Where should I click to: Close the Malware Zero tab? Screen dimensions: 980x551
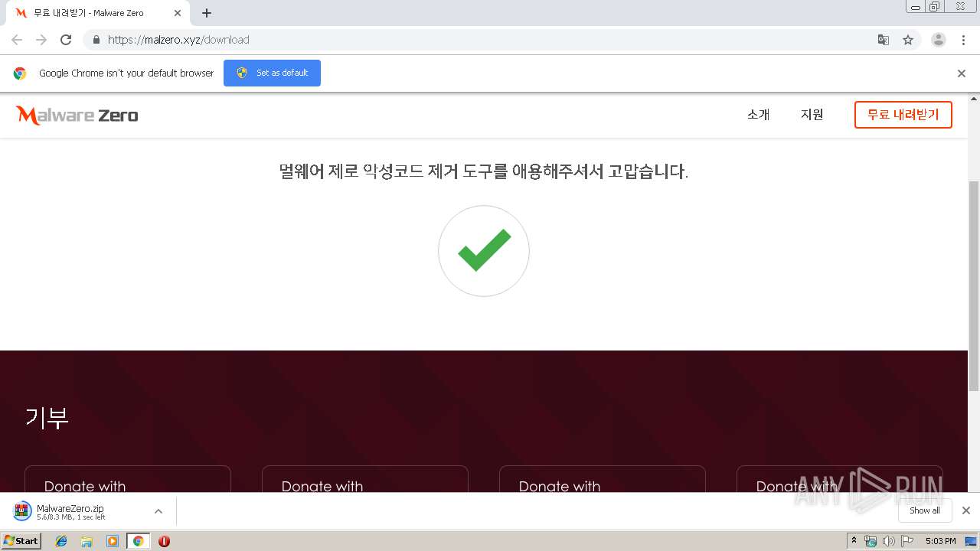178,13
